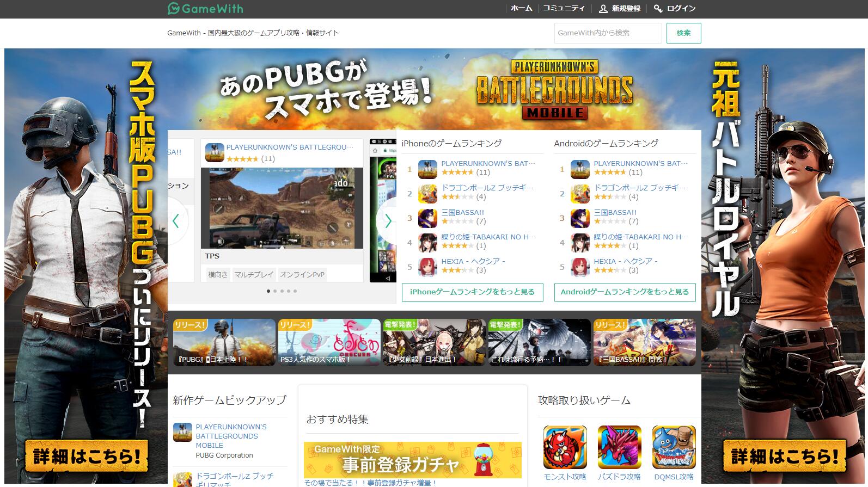The width and height of the screenshot is (868, 487).
Task: Click left 詳細はこちら! ad button
Action: point(87,455)
